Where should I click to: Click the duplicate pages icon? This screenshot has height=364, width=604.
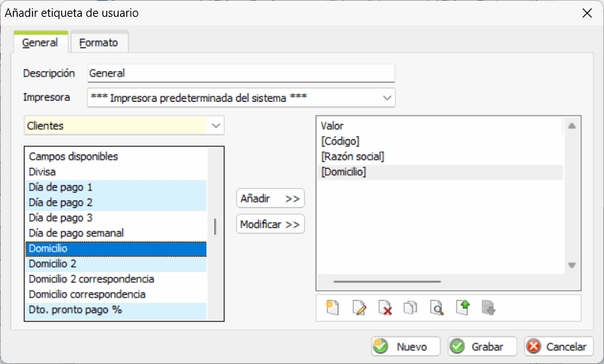(411, 307)
